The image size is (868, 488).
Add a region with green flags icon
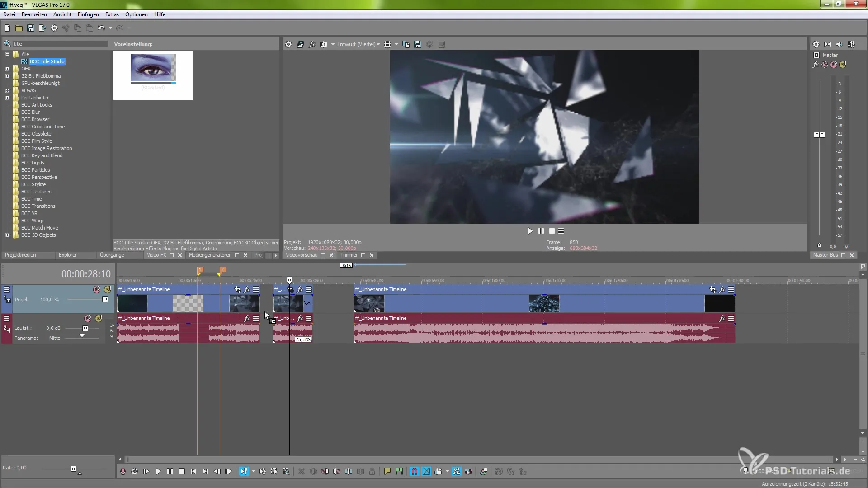[399, 471]
